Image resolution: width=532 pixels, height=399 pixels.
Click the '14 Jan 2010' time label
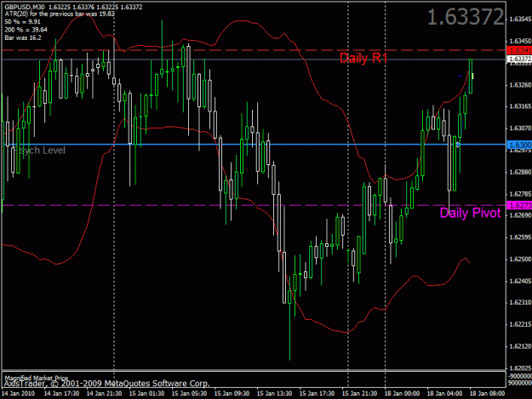19,393
